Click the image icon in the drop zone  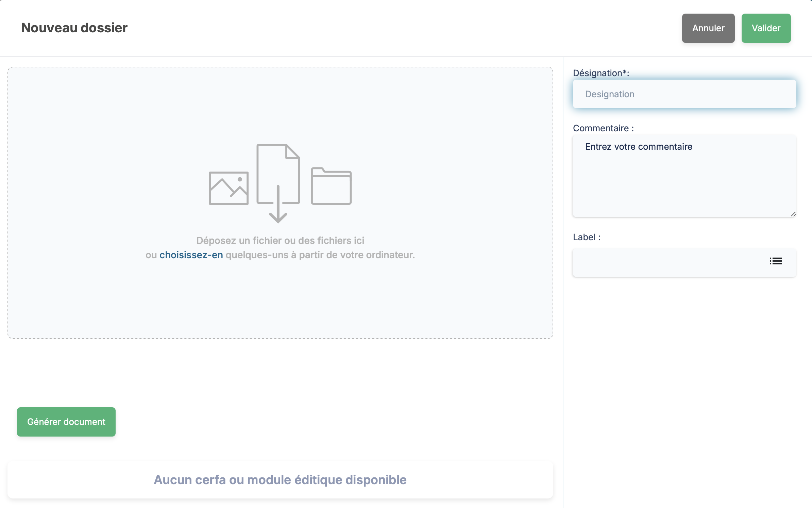(229, 188)
